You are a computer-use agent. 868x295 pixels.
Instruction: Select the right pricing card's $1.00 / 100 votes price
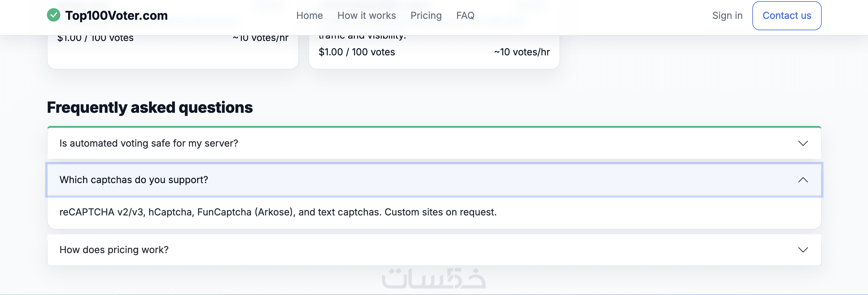tap(357, 52)
